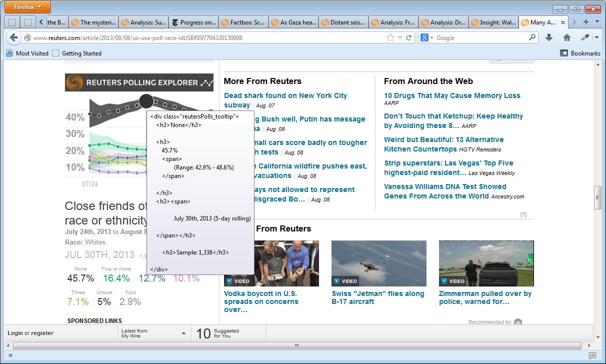The height and width of the screenshot is (364, 606).
Task: Go to the Home page icon
Action: pyautogui.click(x=566, y=37)
